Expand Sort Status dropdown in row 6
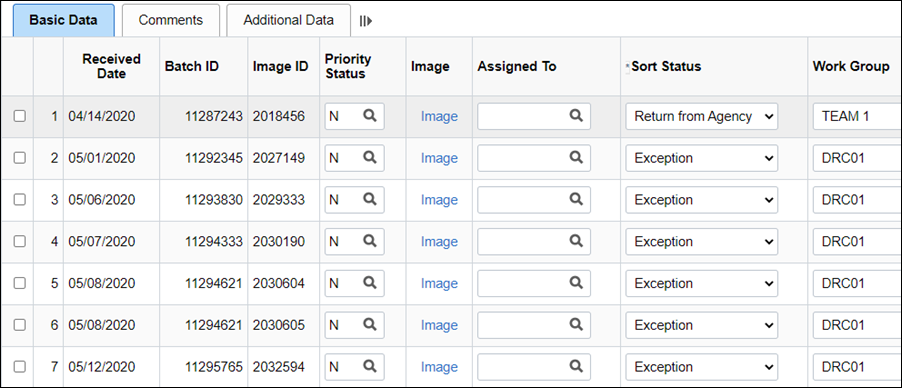This screenshot has width=902, height=388. click(701, 325)
